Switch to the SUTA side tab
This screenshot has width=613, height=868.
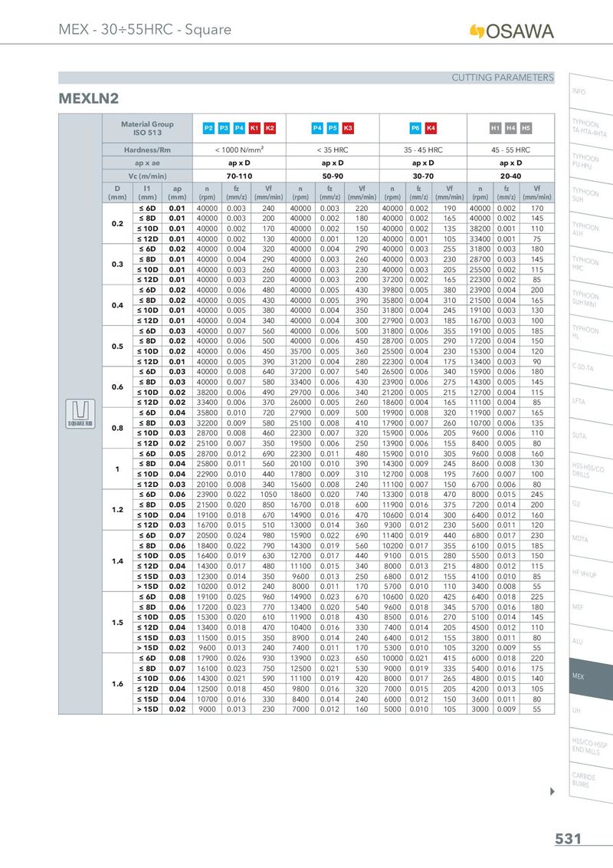click(x=590, y=436)
